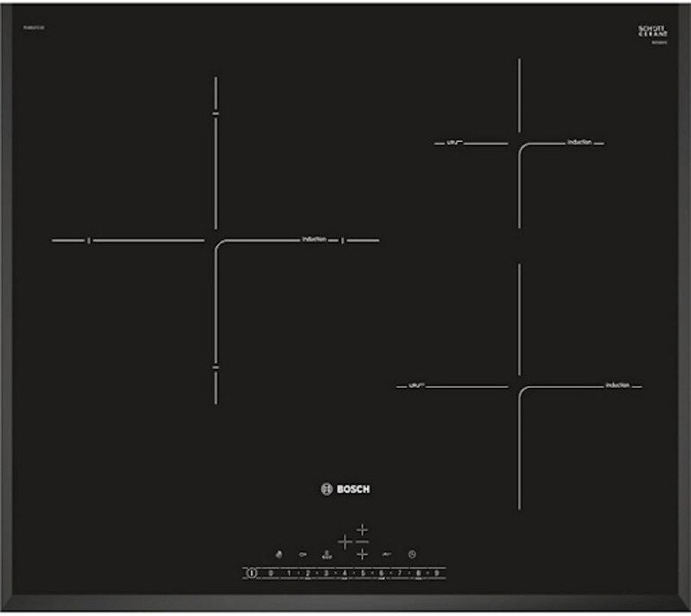Select the front right cooking zone plus symbol
The image size is (691, 616).
tap(363, 554)
